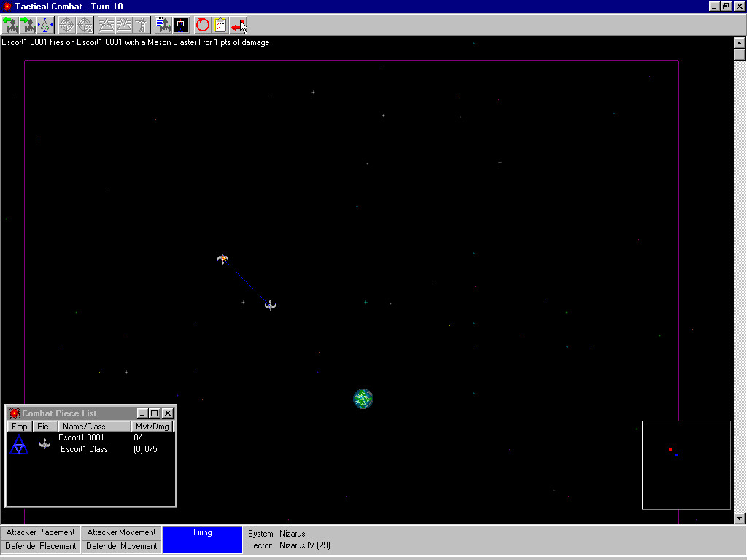Select next ship with green right arrow
Screen dimensions: 747x560
click(28, 25)
